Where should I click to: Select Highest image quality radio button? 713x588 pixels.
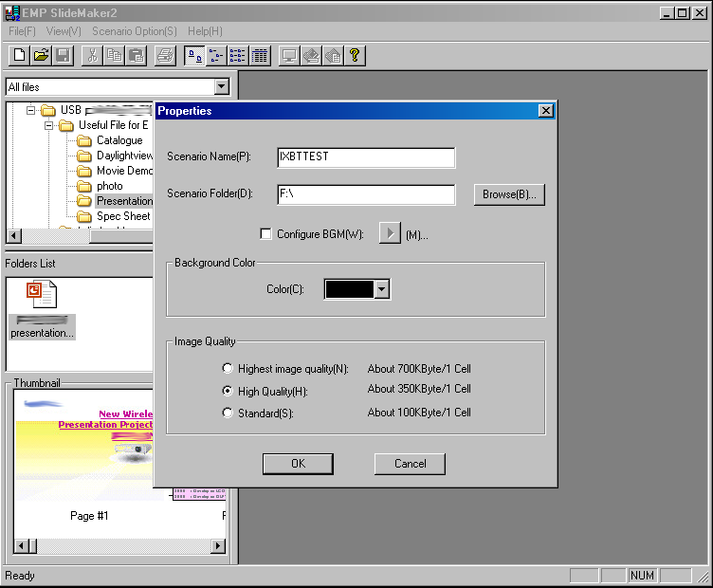click(x=228, y=368)
